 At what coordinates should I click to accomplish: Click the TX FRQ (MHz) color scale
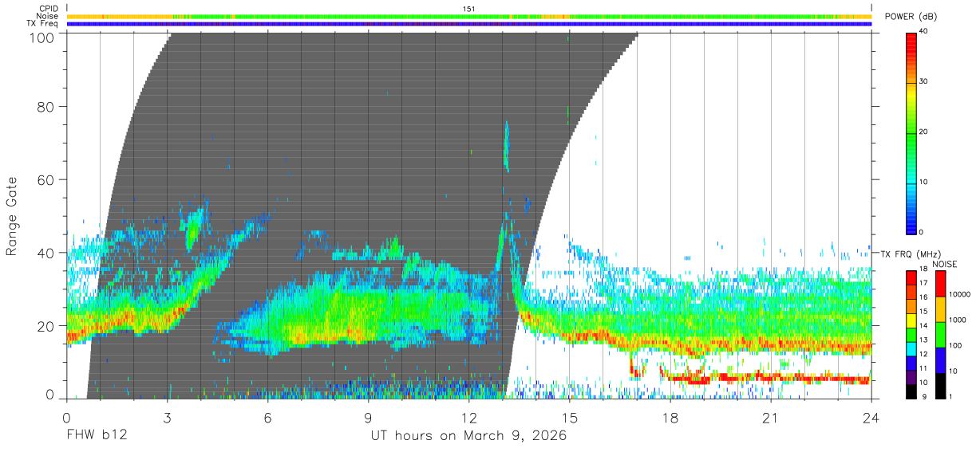coord(911,335)
